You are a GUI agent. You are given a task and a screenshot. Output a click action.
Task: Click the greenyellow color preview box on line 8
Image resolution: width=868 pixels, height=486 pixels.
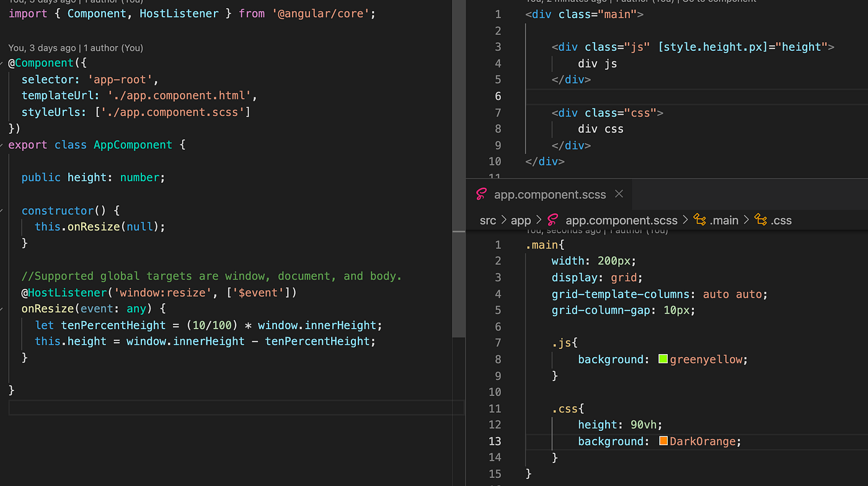[x=662, y=358]
